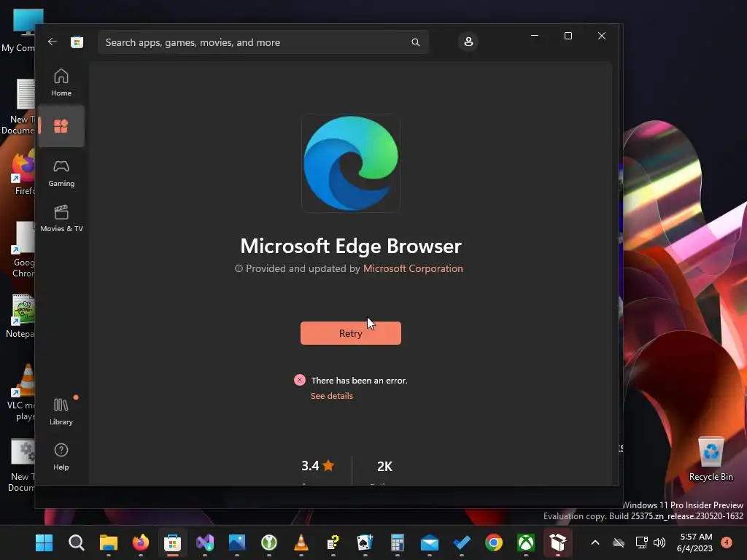747x560 pixels.
Task: Open the user account profile icon
Action: (468, 42)
